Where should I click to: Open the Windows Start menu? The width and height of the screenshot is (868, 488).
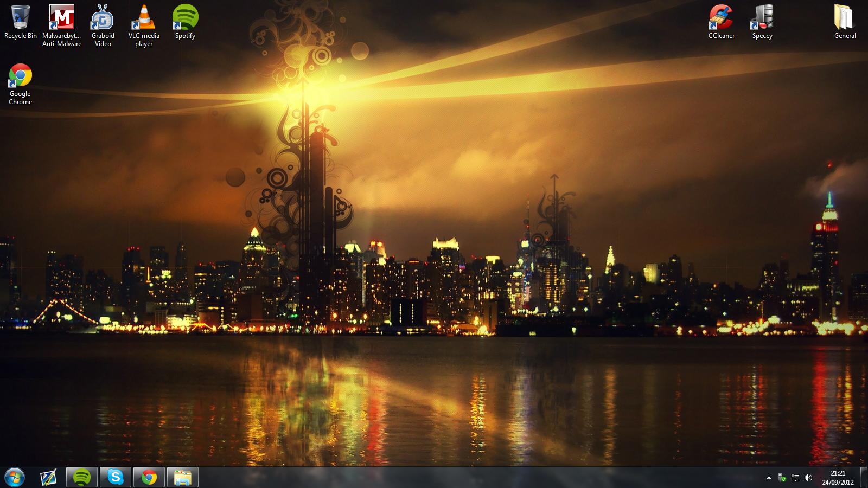pos(15,478)
